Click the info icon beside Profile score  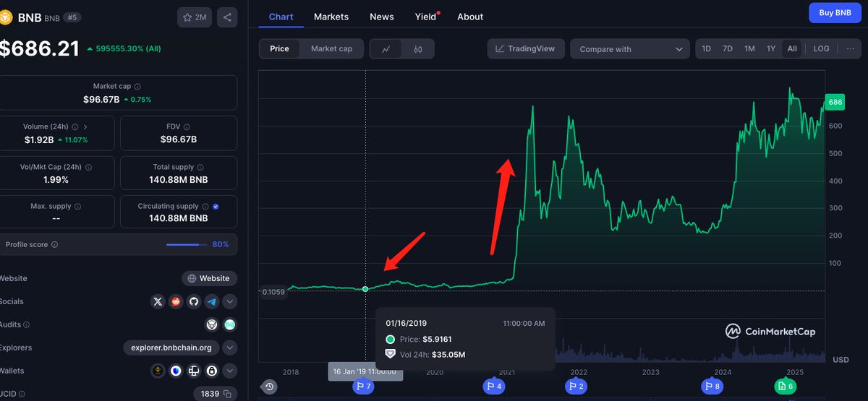click(x=54, y=245)
